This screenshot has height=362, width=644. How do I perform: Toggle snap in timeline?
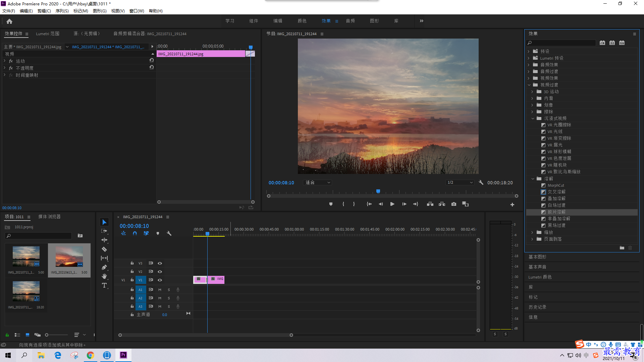coord(135,233)
